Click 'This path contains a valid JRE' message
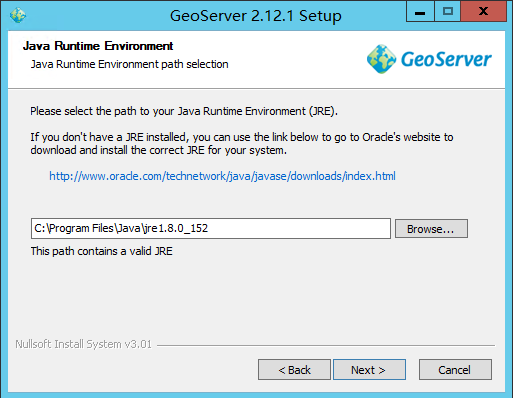 tap(102, 251)
